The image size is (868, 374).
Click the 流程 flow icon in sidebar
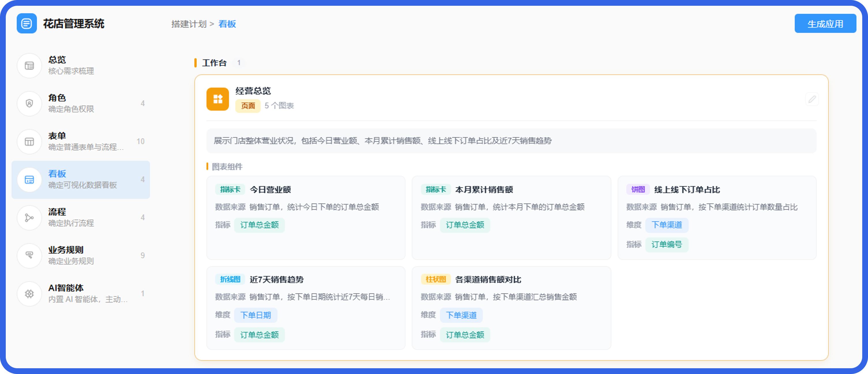tap(29, 218)
